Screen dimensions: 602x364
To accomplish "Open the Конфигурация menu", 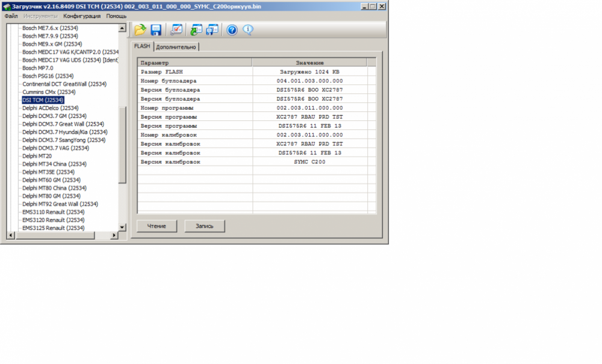I will 82,16.
